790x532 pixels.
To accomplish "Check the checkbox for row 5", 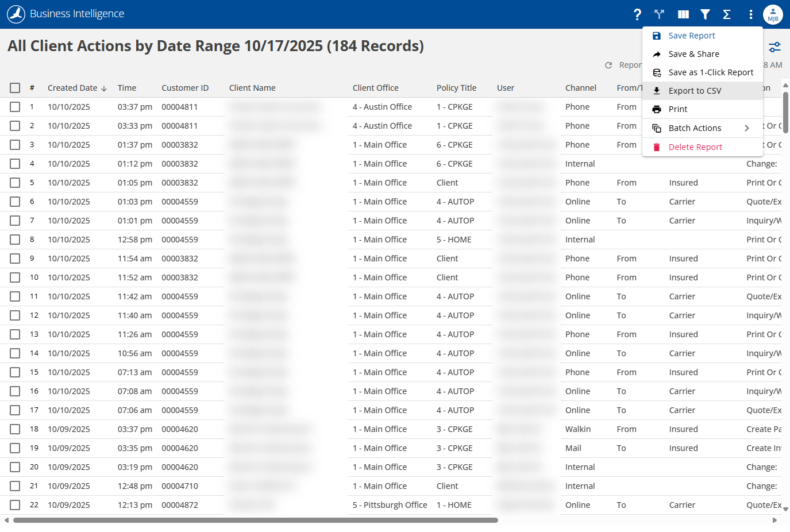I will click(15, 183).
